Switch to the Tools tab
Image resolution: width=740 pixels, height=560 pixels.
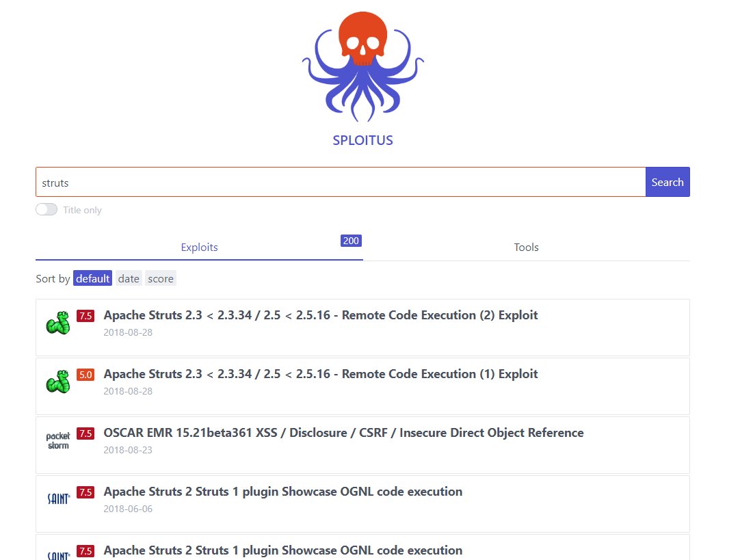(526, 248)
